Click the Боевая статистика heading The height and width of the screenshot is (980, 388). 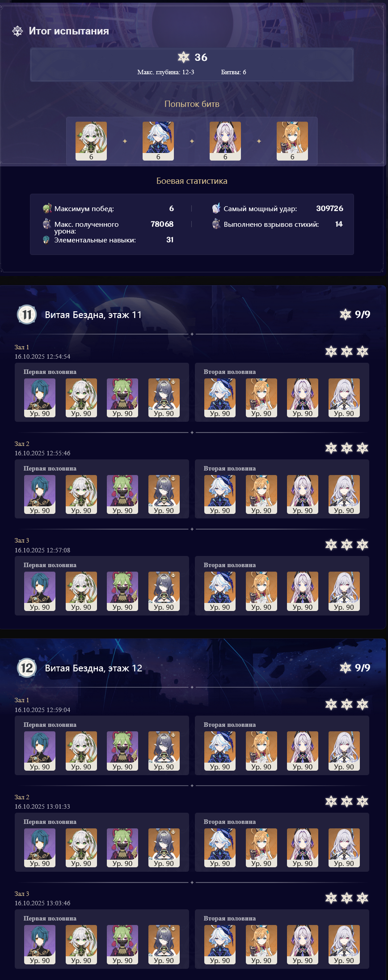[192, 181]
